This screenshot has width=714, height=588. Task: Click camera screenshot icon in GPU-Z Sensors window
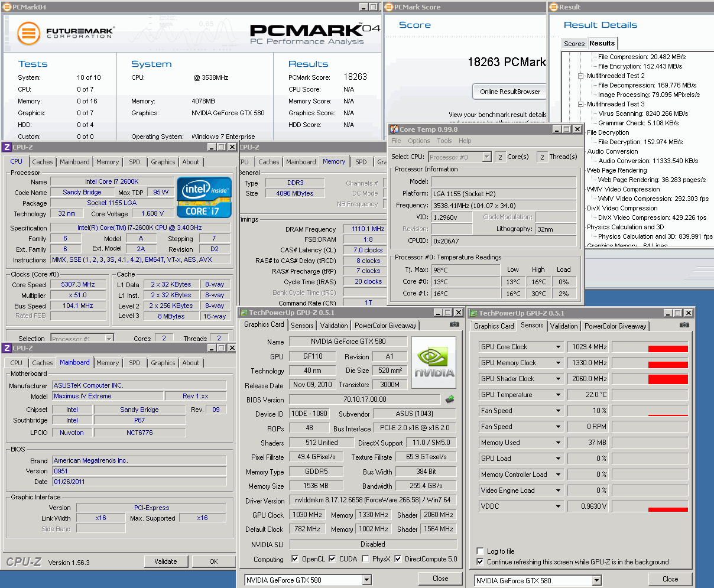(x=684, y=324)
